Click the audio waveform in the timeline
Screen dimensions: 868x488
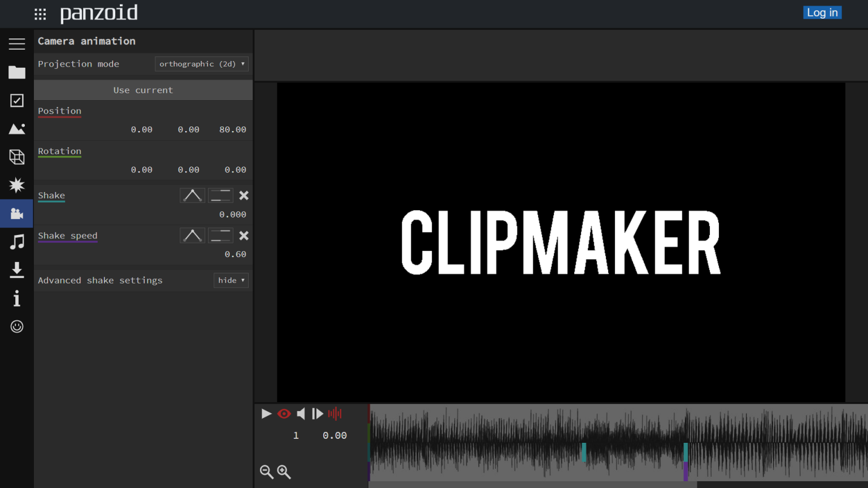[618, 442]
